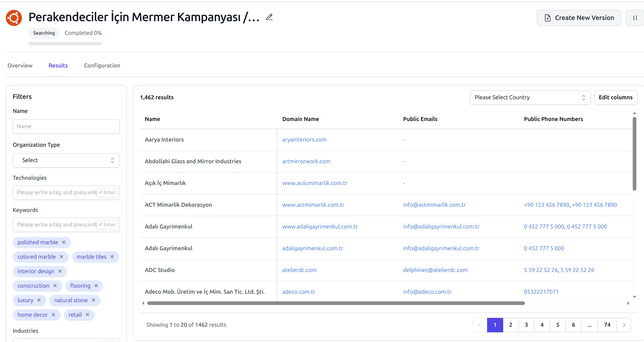Remove the 'retail' keyword tag
Viewport: 644px width, 342px height.
pos(87,315)
